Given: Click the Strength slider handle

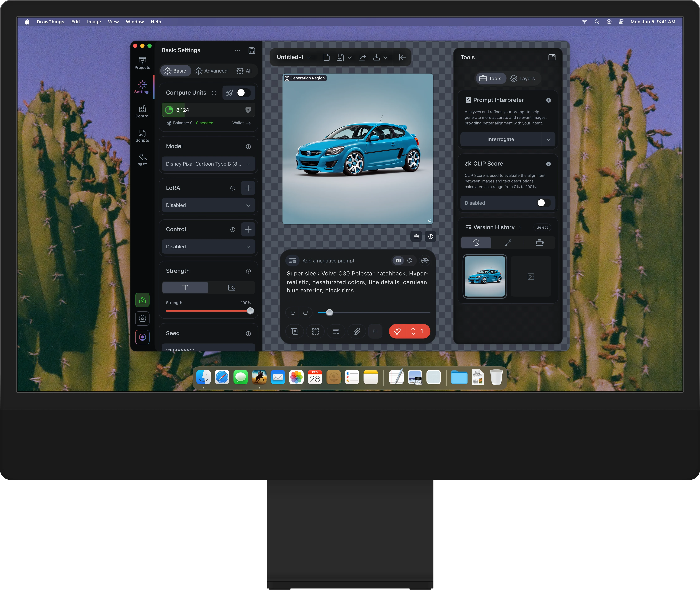Looking at the screenshot, I should [x=250, y=311].
